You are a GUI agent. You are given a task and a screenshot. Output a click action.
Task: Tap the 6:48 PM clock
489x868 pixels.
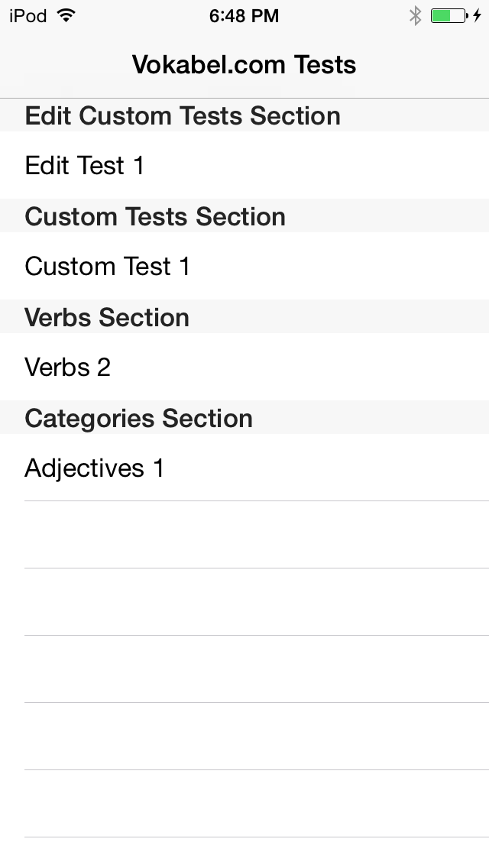(x=244, y=16)
